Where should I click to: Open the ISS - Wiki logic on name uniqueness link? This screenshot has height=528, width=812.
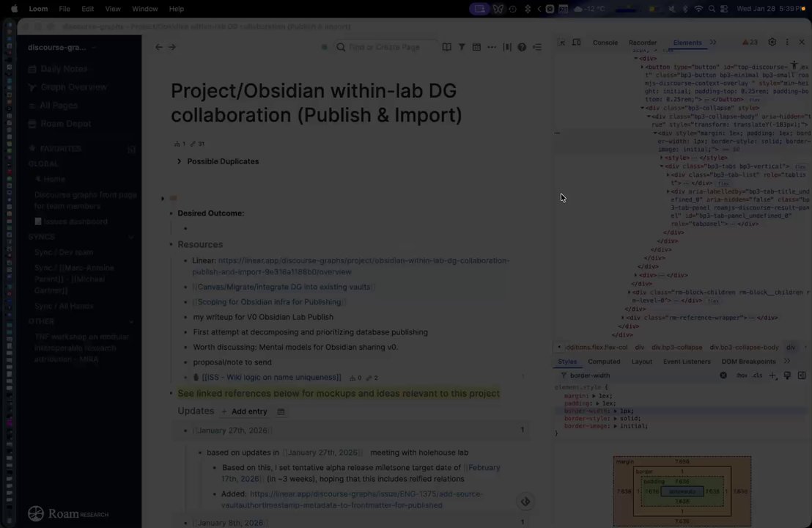272,377
